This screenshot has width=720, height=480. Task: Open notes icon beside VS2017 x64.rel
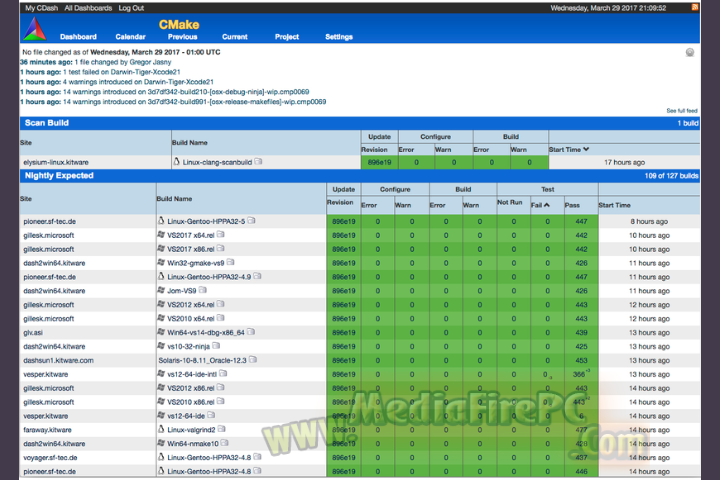[x=220, y=235]
